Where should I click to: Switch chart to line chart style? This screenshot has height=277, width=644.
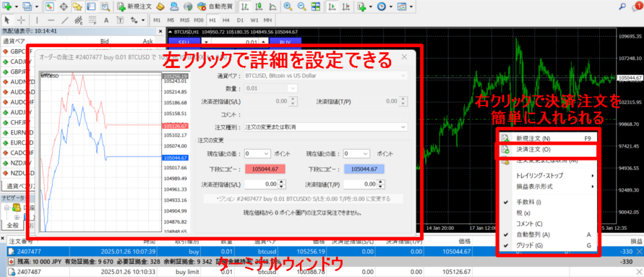coord(272,6)
